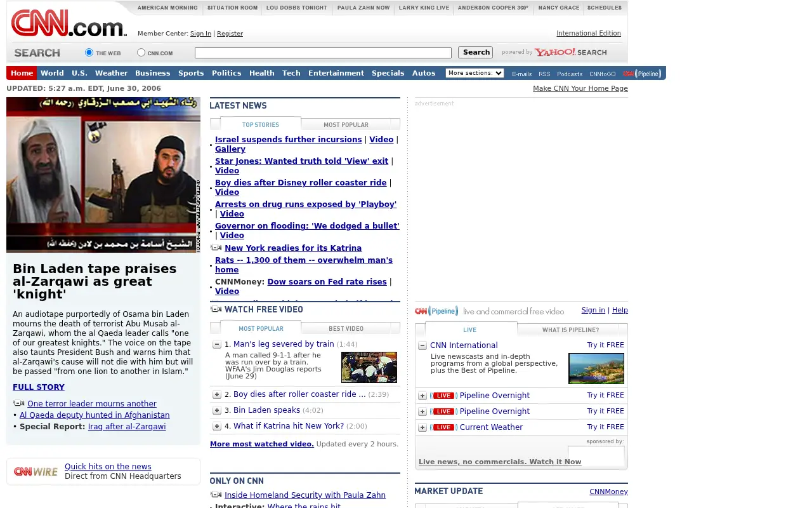Viewport: 812px width, 508px height.
Task: Go to the Entertainment section
Action: coord(336,73)
